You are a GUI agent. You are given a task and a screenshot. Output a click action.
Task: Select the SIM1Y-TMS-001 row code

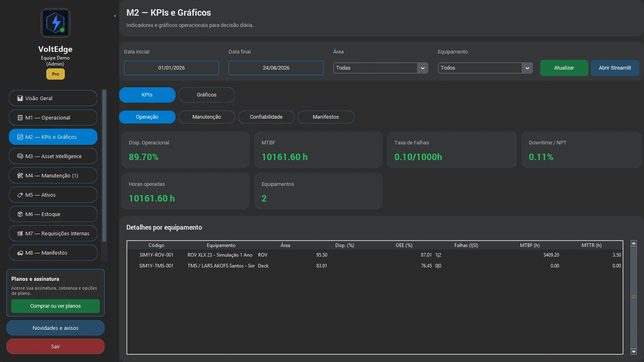coord(156,266)
